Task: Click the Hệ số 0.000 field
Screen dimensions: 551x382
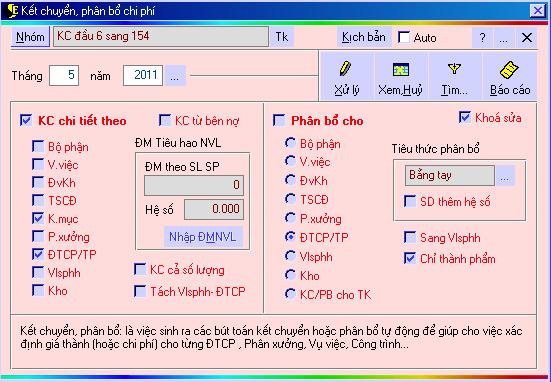Action: [214, 209]
